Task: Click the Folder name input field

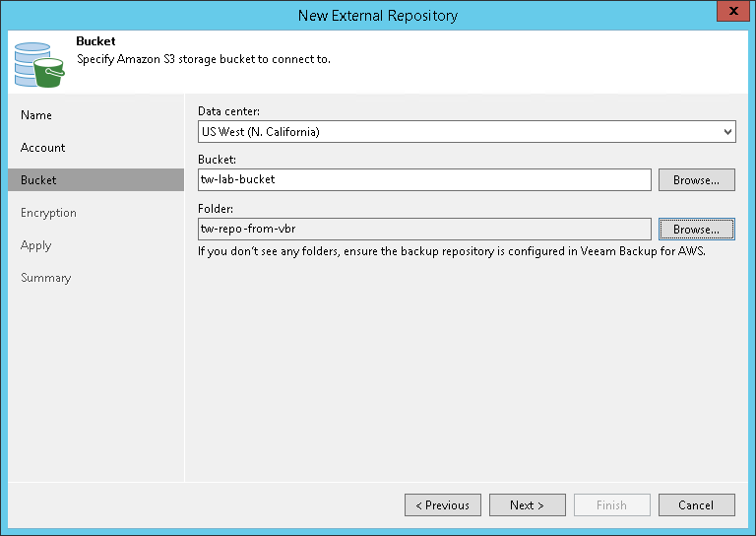Action: (x=423, y=230)
